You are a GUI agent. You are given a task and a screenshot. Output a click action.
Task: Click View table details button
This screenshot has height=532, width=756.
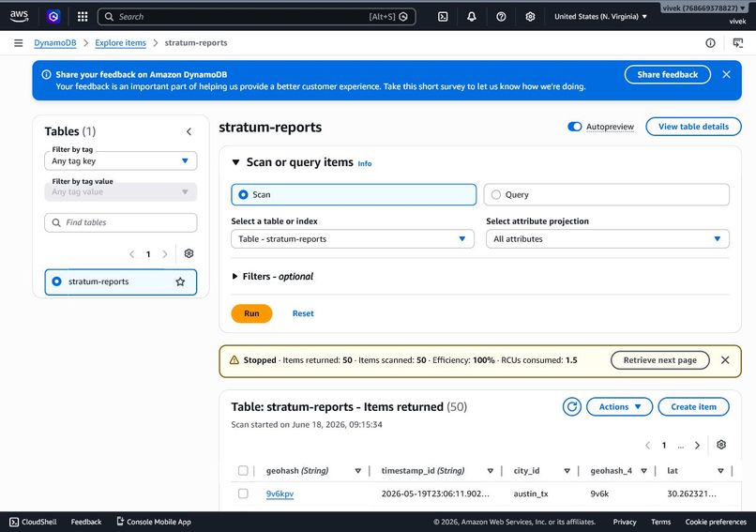click(x=693, y=127)
